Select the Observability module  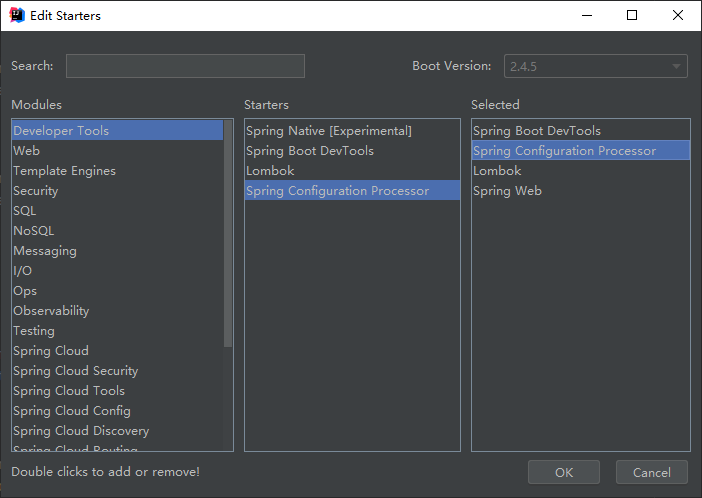point(117,310)
